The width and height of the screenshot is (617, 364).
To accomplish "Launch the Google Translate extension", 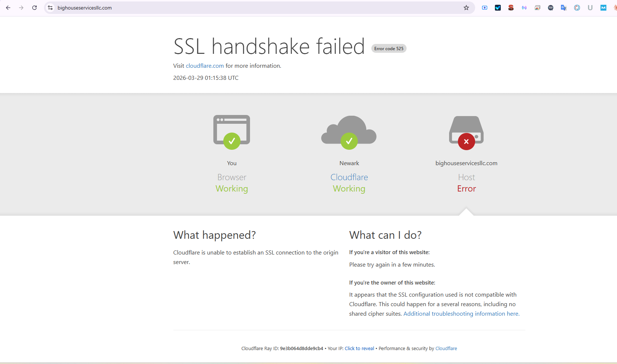I will pos(564,8).
